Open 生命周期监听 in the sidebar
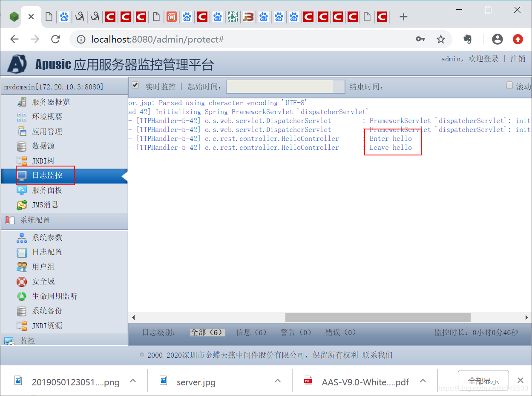Viewport: 532px width, 396px height. [x=55, y=296]
